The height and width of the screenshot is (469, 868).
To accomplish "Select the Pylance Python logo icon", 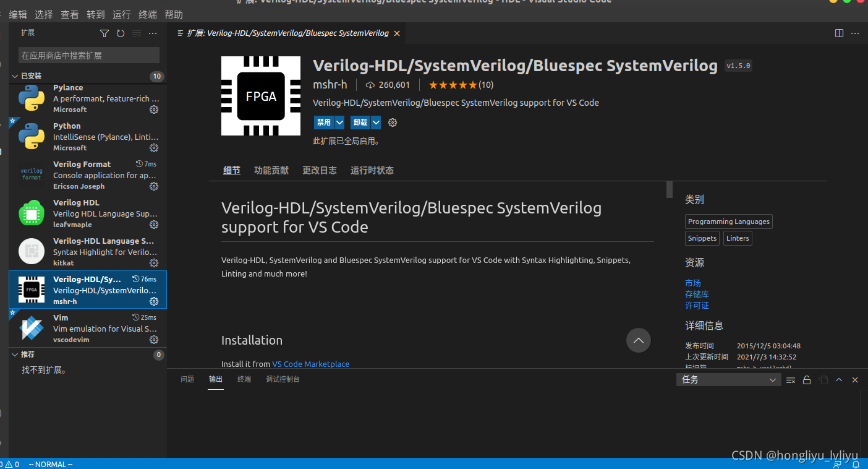I will 32,98.
